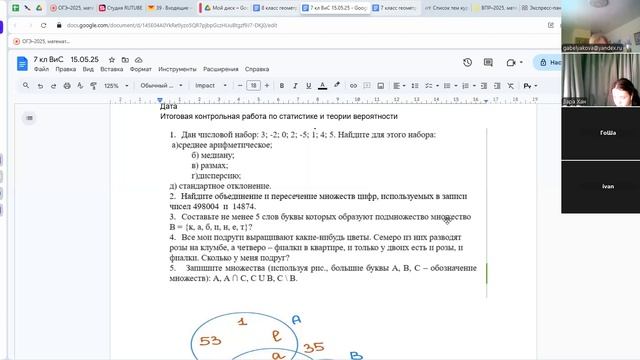Open numbered list options
The image size is (640, 360).
(x=468, y=86)
